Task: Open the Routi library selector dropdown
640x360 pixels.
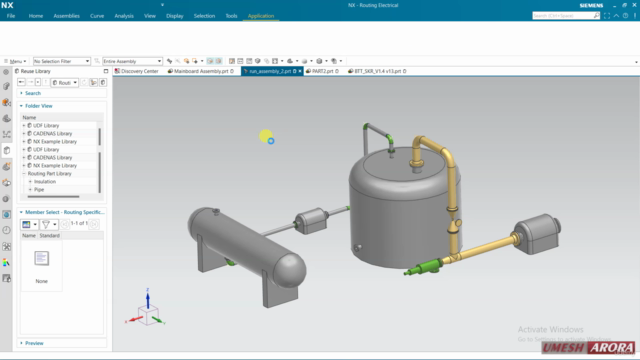Action: click(64, 82)
